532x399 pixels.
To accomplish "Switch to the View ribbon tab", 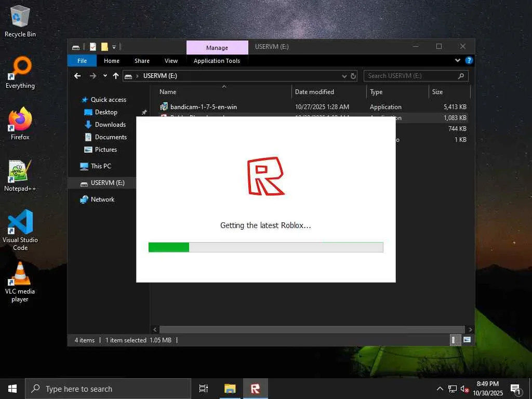I will click(x=171, y=61).
